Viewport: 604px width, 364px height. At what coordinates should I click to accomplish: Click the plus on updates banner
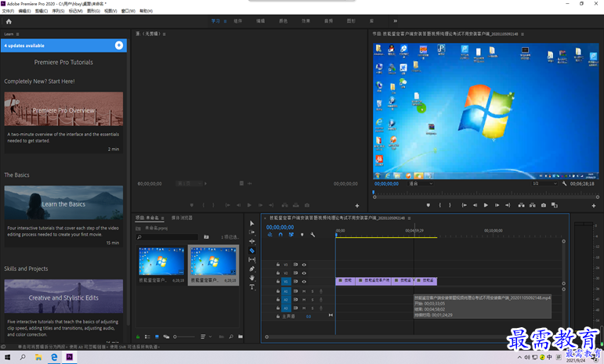pyautogui.click(x=119, y=45)
